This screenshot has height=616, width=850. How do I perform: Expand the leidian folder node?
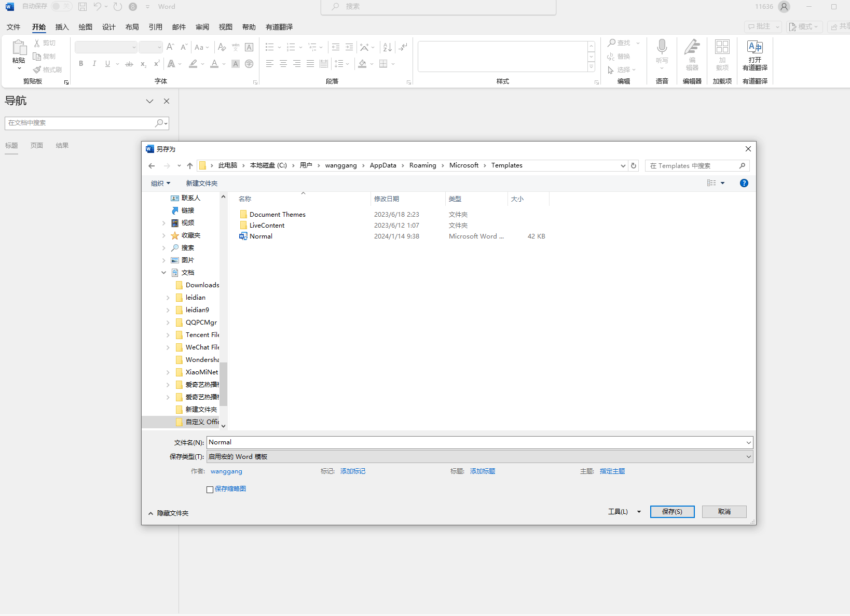168,298
